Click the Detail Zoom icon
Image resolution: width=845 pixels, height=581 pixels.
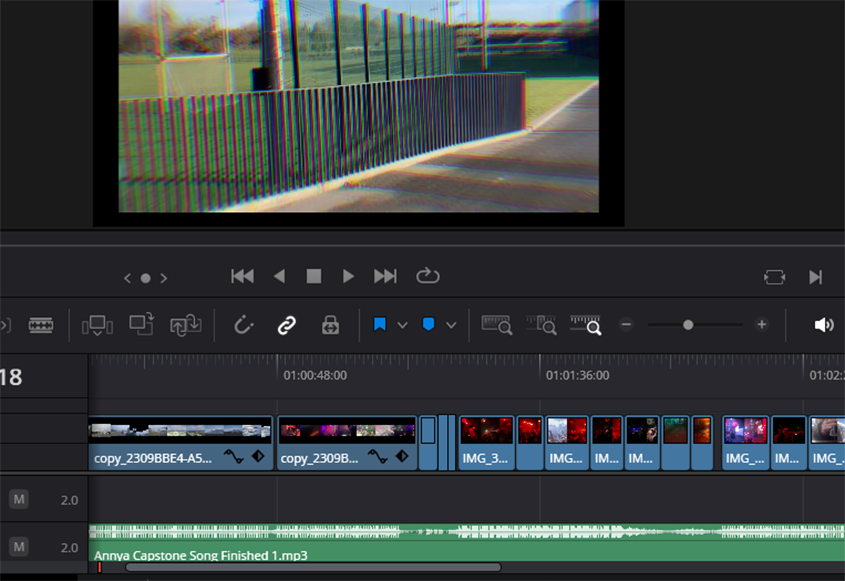pyautogui.click(x=541, y=325)
